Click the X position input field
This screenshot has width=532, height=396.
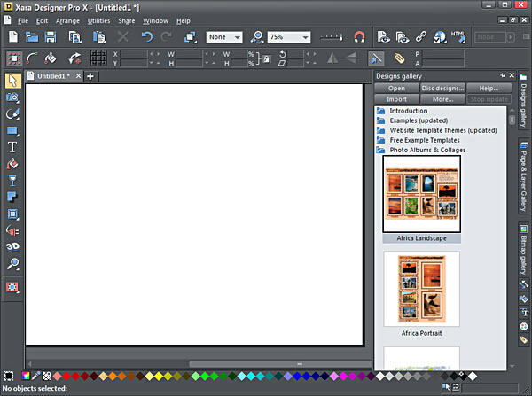coord(133,54)
